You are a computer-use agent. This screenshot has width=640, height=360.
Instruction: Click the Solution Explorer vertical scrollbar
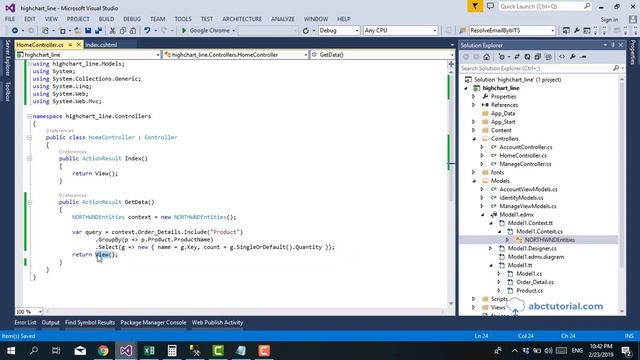point(622,196)
